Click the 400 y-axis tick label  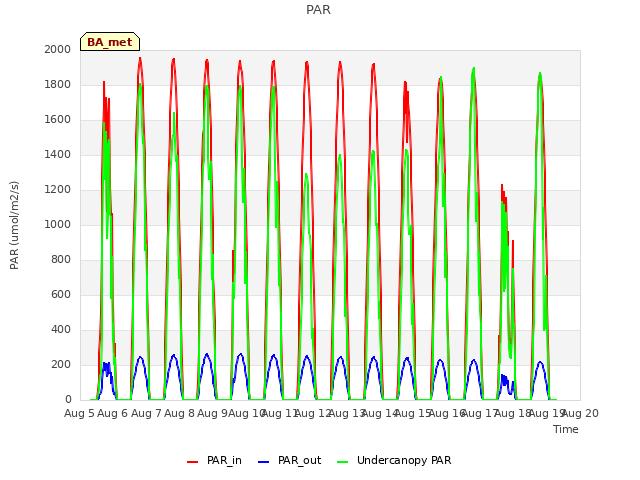(61, 329)
